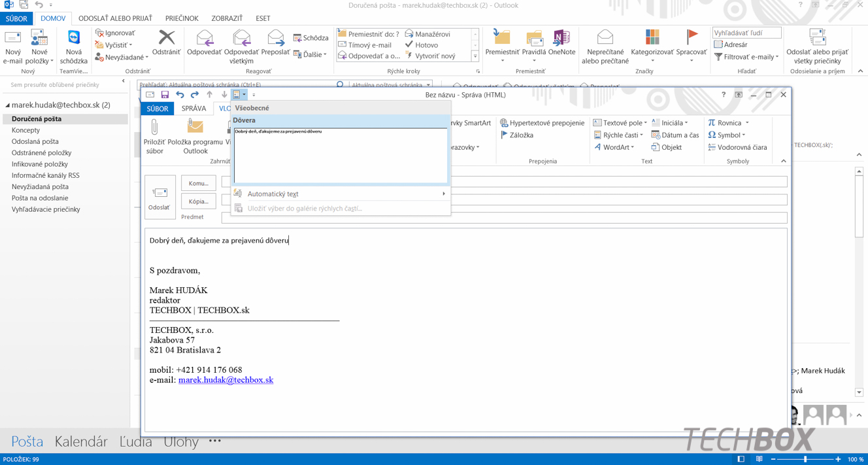
Task: Open ESET ribbon tab
Action: point(263,18)
